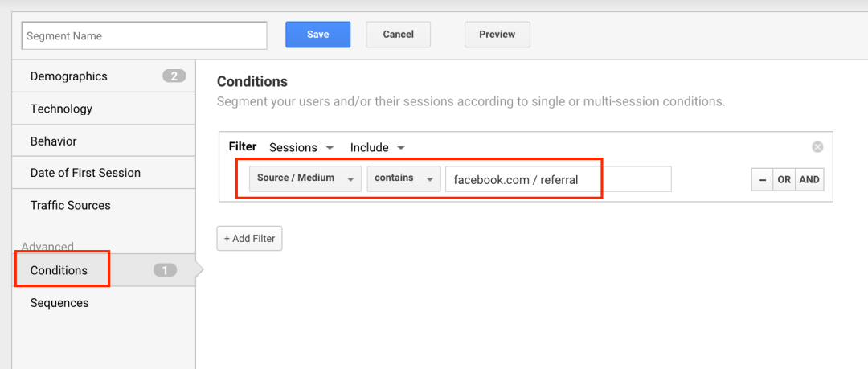Click the Conditions count badge showing 1

pyautogui.click(x=165, y=270)
